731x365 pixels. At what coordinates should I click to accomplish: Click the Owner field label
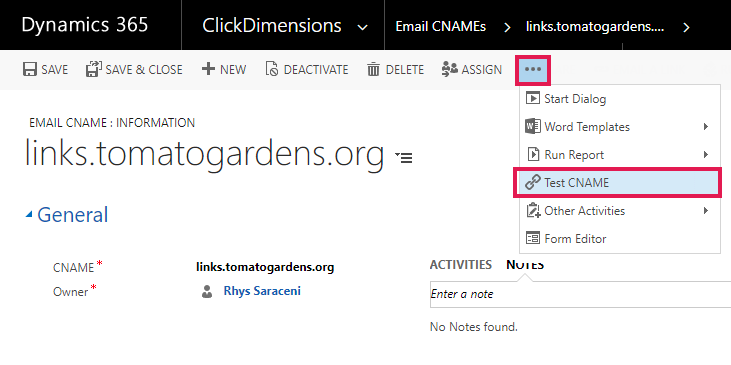pyautogui.click(x=71, y=292)
